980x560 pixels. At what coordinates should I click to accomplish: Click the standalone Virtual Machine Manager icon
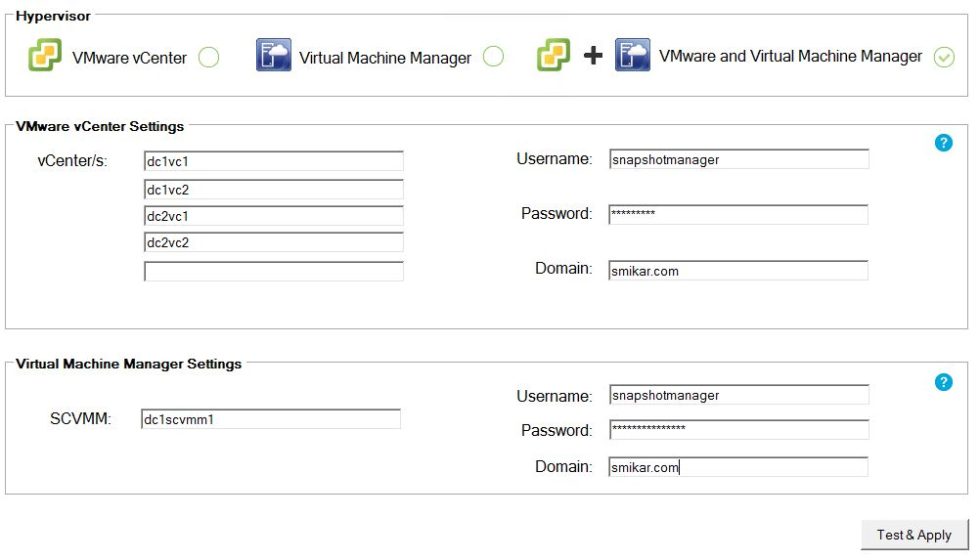point(273,56)
